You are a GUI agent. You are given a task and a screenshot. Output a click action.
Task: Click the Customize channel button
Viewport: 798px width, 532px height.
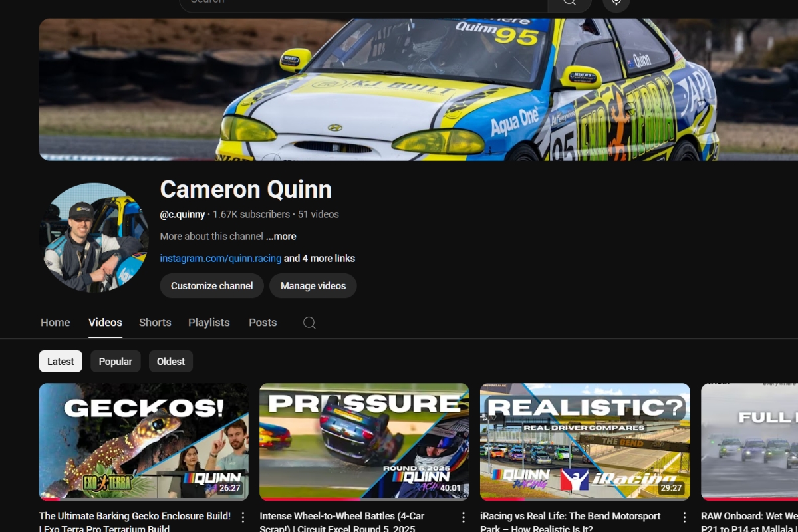211,286
